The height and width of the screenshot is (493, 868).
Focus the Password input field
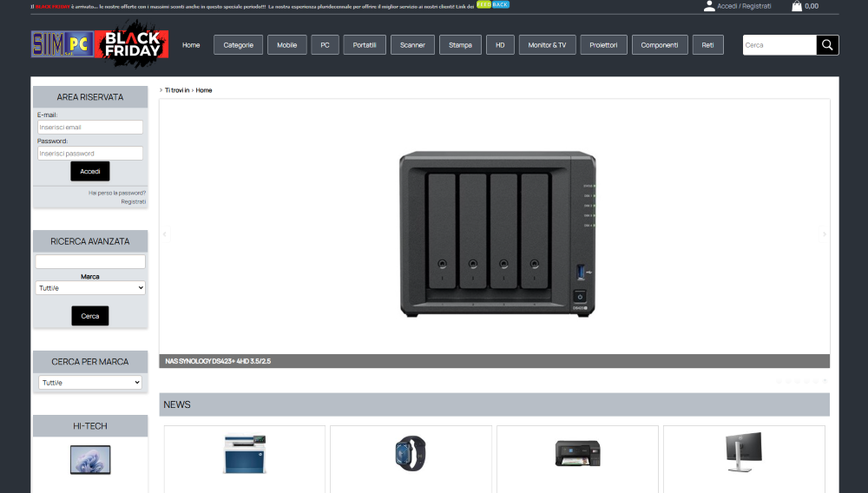point(90,154)
